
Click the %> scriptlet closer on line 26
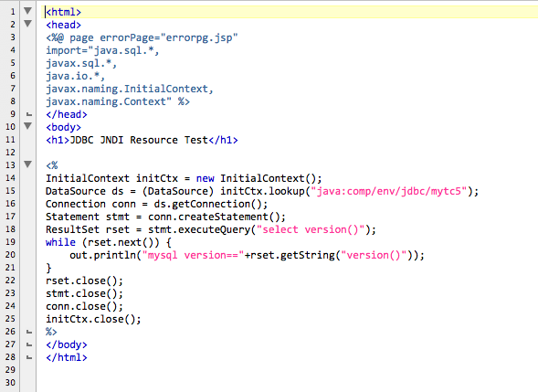click(x=51, y=332)
